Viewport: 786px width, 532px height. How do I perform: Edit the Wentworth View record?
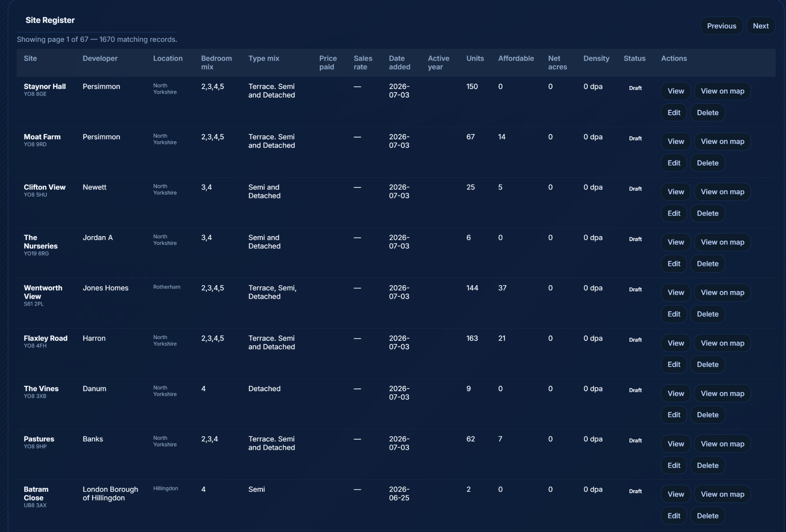click(674, 314)
